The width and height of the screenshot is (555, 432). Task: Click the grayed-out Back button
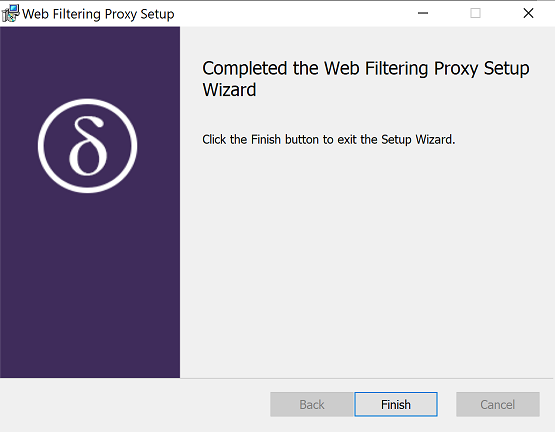point(312,404)
